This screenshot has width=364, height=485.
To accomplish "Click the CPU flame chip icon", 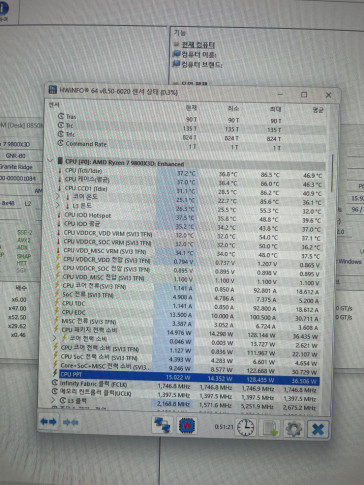I will coord(187,426).
